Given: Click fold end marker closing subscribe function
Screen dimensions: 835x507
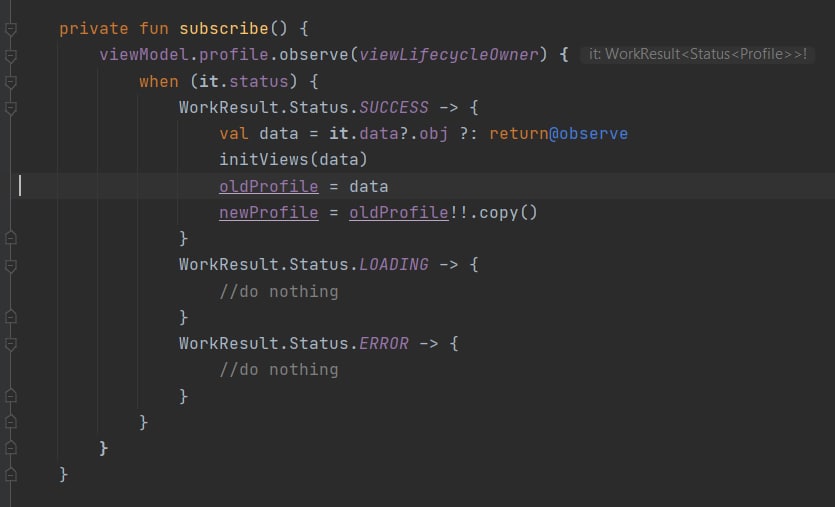Looking at the screenshot, I should (x=11, y=474).
